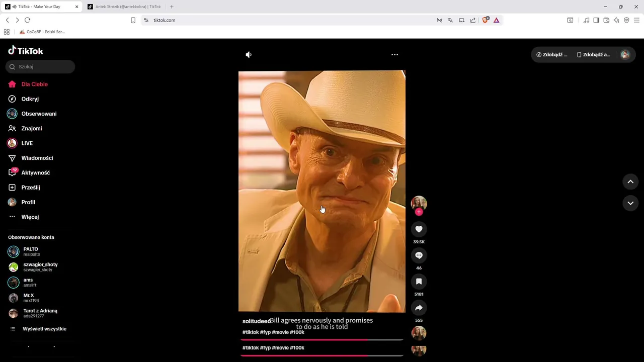Open the browser hamburger menu
The image size is (644, 362).
[636, 20]
